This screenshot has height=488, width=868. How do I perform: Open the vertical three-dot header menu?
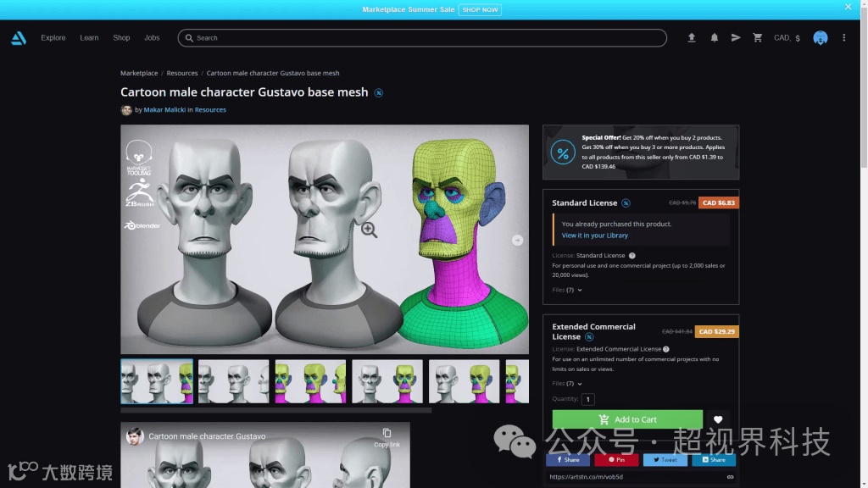tap(843, 37)
